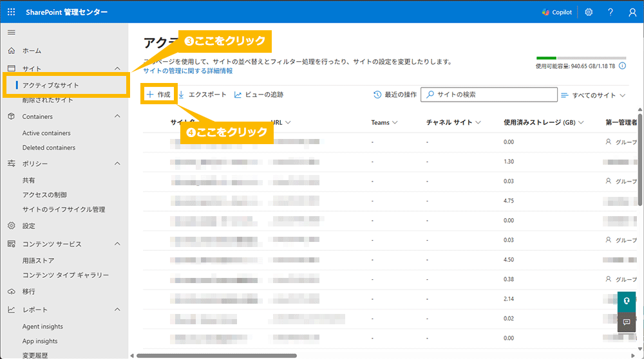Collapse the ポリシー navigation group
The width and height of the screenshot is (644, 359).
117,163
